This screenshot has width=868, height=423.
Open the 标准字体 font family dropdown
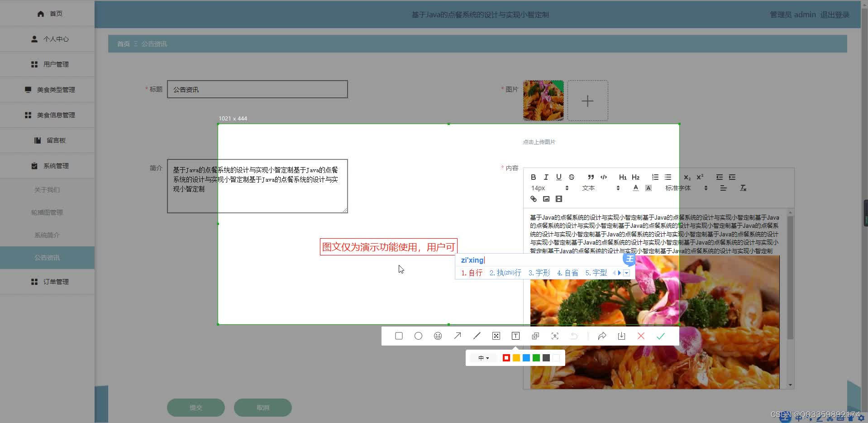[x=686, y=188]
